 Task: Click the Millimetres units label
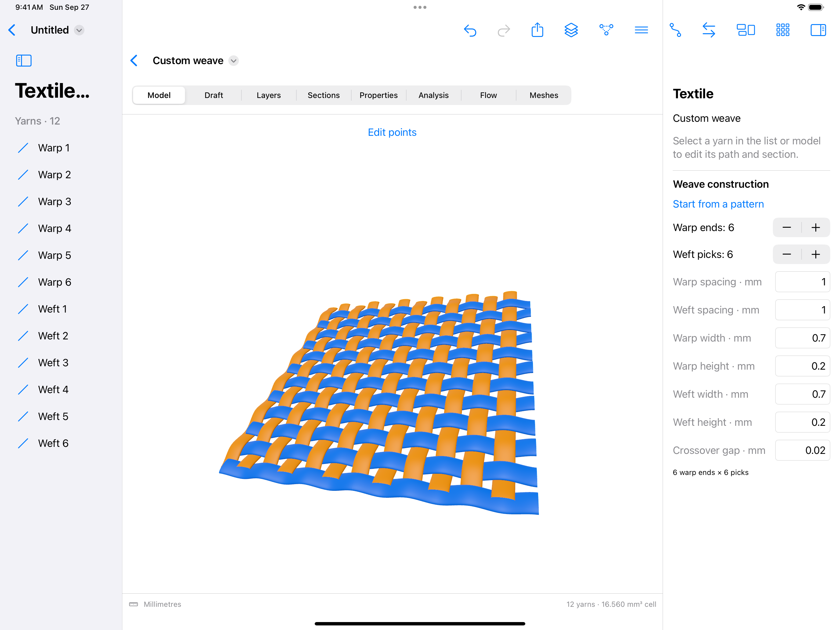click(162, 604)
